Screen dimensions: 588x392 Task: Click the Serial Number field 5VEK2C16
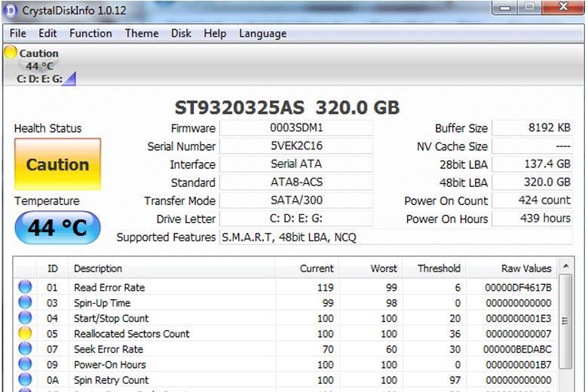(x=296, y=145)
